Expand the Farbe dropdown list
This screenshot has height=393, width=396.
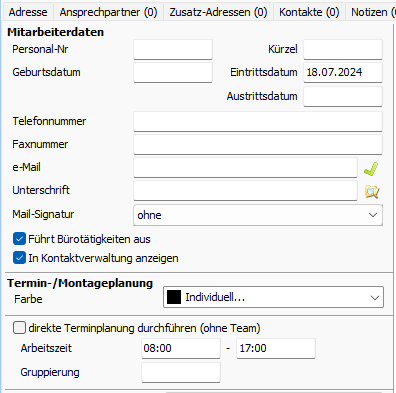click(273, 297)
